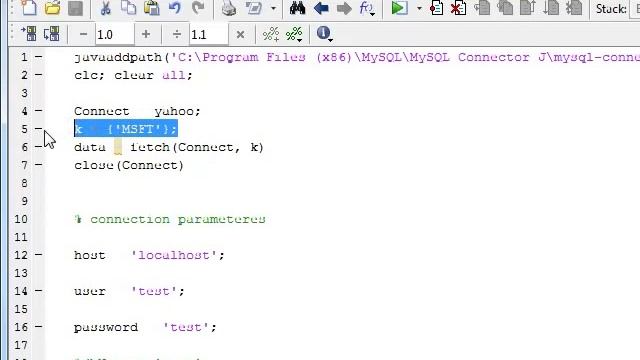Image resolution: width=640 pixels, height=360 pixels.
Task: Redo the last undone edit
Action: tap(198, 8)
